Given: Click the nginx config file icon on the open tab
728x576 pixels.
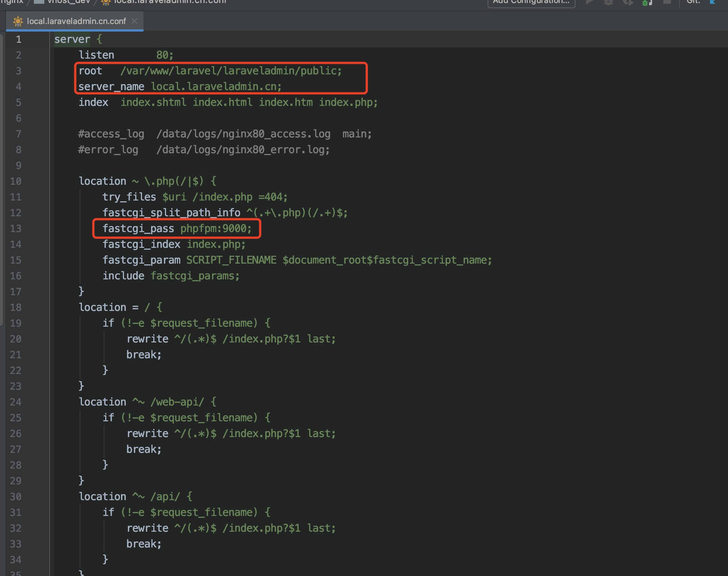Looking at the screenshot, I should 17,21.
